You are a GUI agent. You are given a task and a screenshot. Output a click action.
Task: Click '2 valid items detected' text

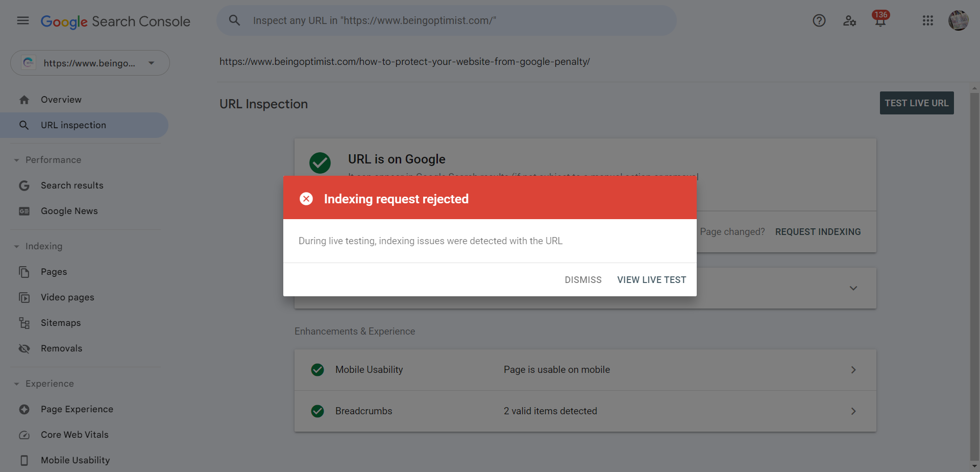(x=550, y=411)
